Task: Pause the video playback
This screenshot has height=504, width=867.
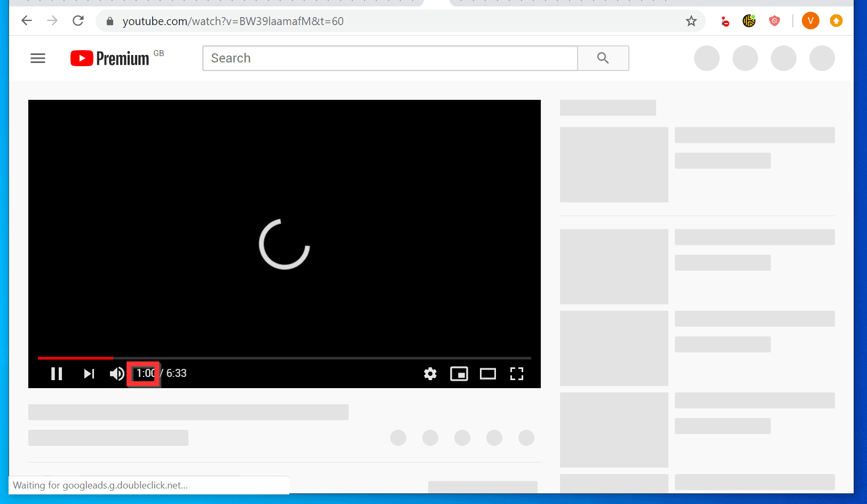Action: click(x=57, y=374)
